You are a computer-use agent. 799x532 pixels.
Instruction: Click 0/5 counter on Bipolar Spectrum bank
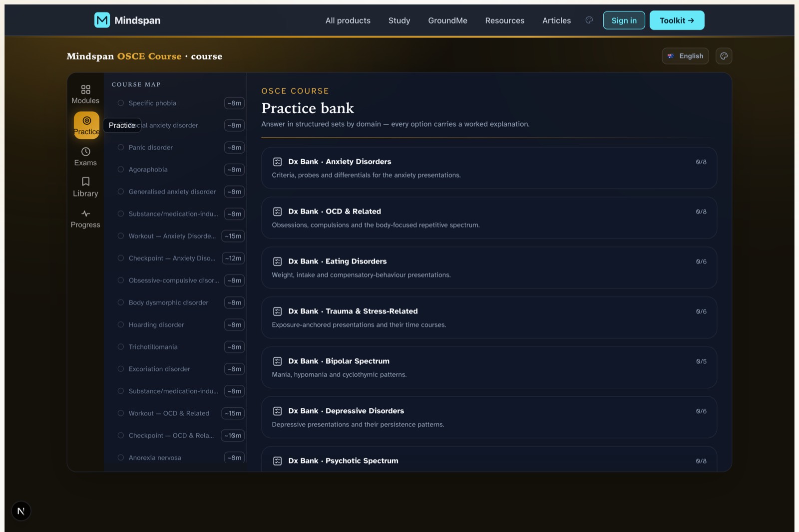point(701,361)
